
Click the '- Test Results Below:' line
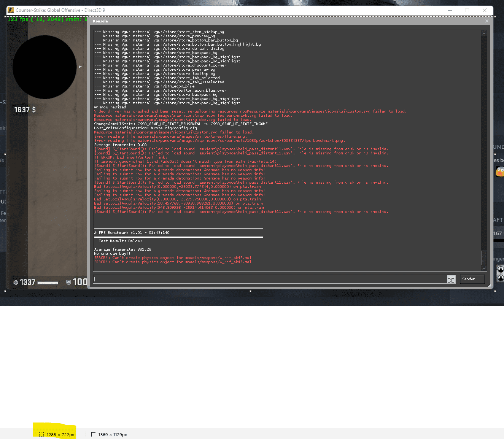(x=118, y=241)
